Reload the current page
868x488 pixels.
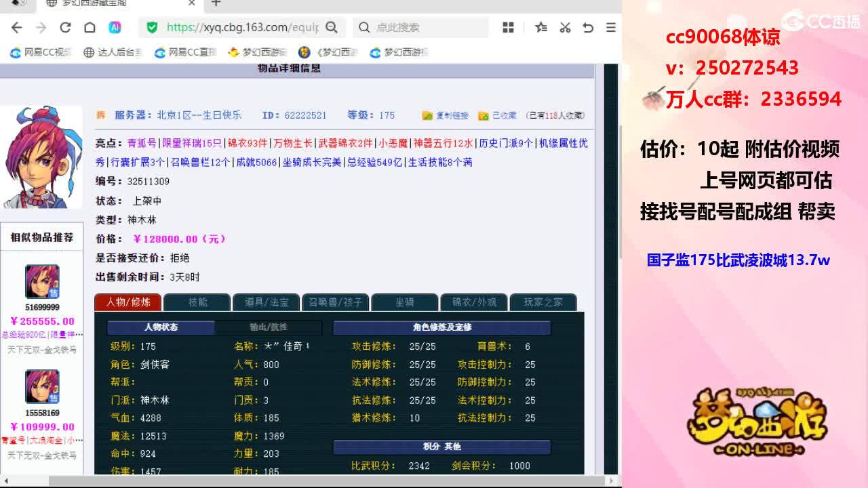click(65, 27)
